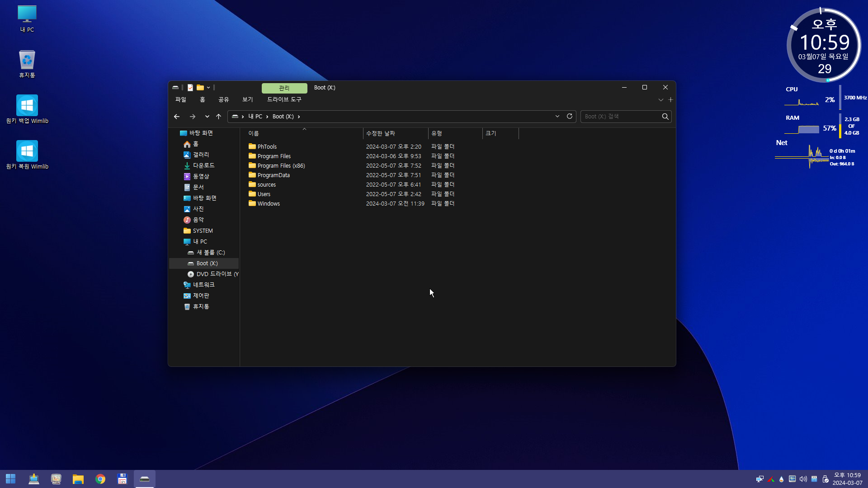
Task: Open 네트워크 in the navigation pane
Action: (199, 285)
